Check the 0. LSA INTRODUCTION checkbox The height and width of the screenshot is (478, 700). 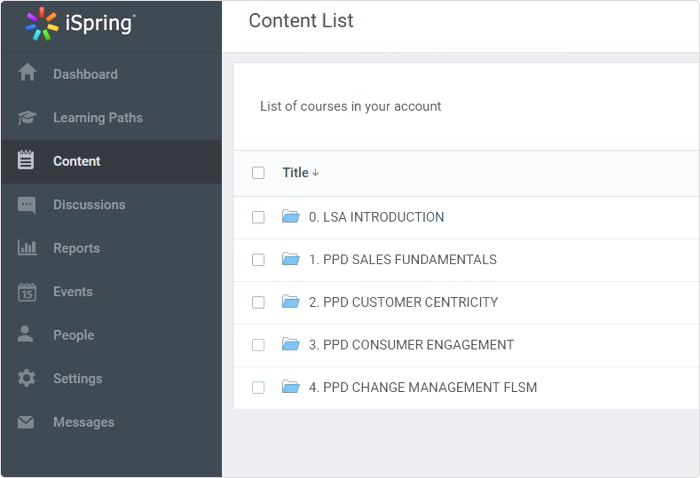click(258, 217)
